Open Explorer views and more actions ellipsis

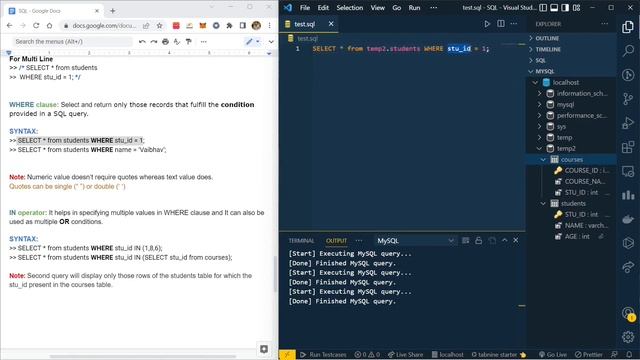click(x=604, y=24)
